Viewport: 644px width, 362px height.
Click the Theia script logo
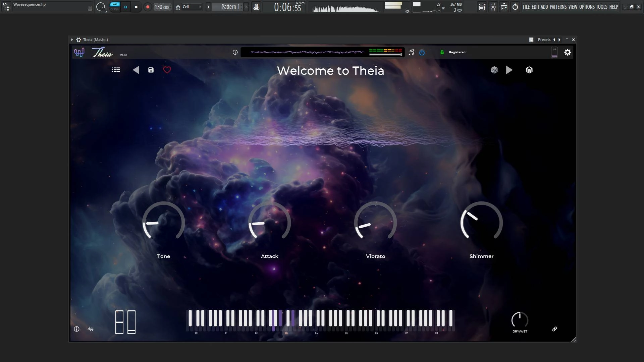click(x=103, y=52)
